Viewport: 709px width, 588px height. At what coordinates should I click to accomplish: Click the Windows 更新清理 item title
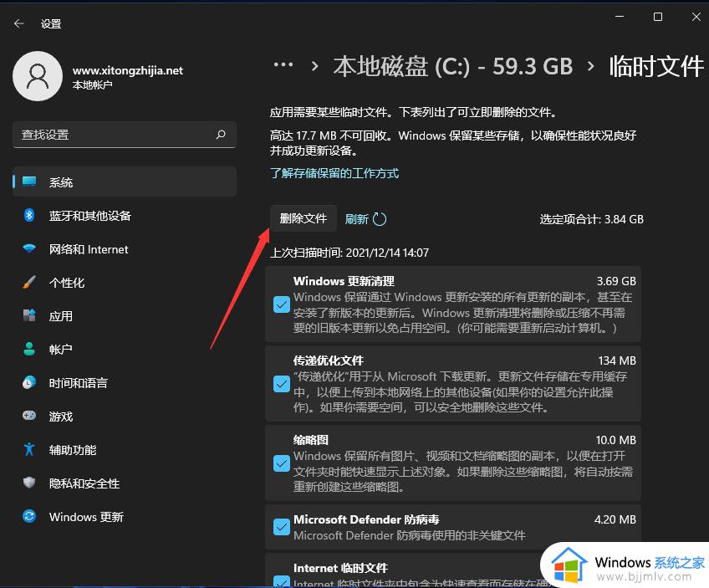(x=344, y=281)
